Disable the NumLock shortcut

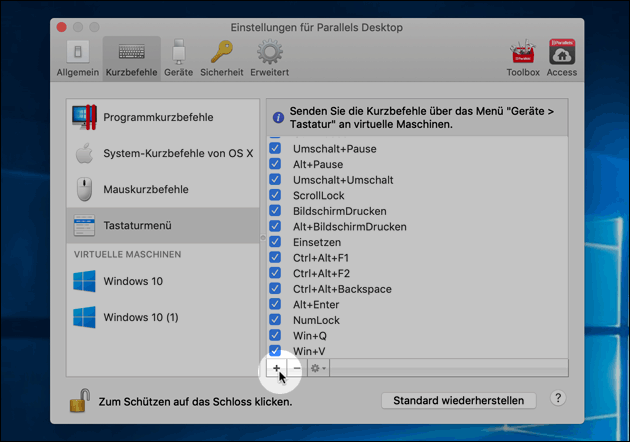tap(275, 319)
